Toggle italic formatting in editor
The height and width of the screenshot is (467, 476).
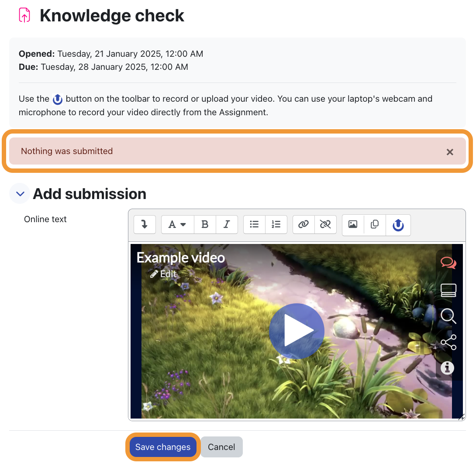click(227, 224)
